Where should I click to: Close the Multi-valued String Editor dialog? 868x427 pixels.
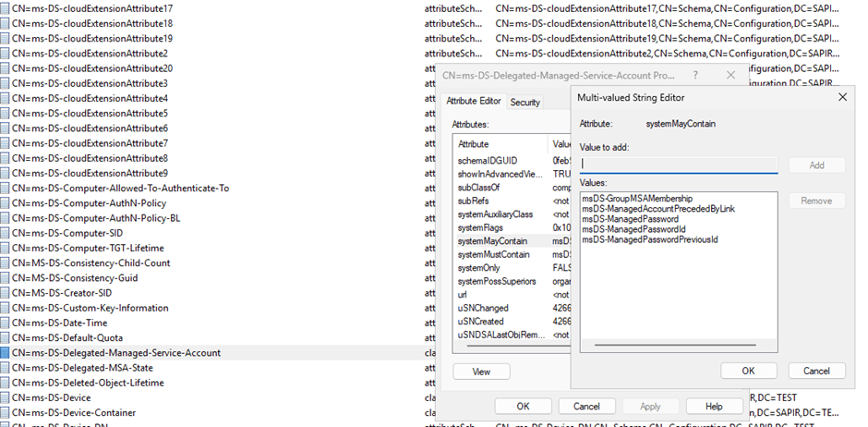tap(841, 96)
